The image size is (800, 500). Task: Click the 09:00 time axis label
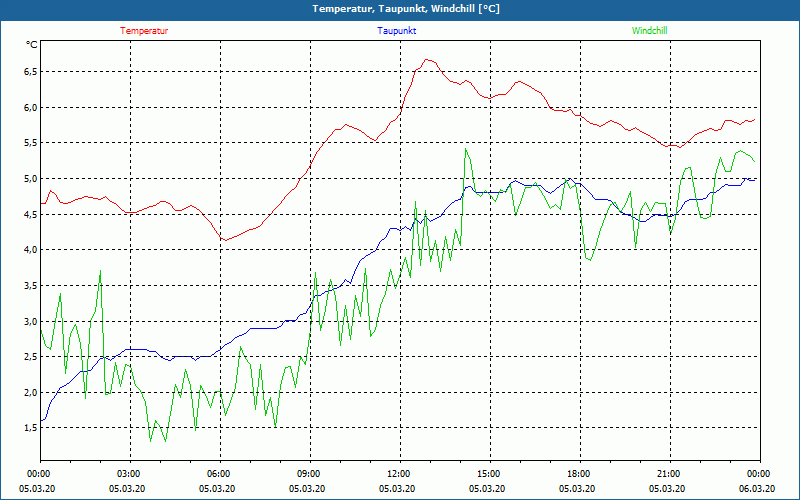pyautogui.click(x=310, y=473)
